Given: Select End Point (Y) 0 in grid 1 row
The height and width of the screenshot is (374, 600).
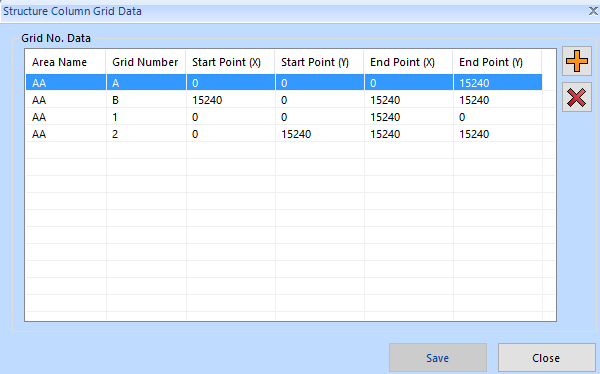Looking at the screenshot, I should coord(497,117).
